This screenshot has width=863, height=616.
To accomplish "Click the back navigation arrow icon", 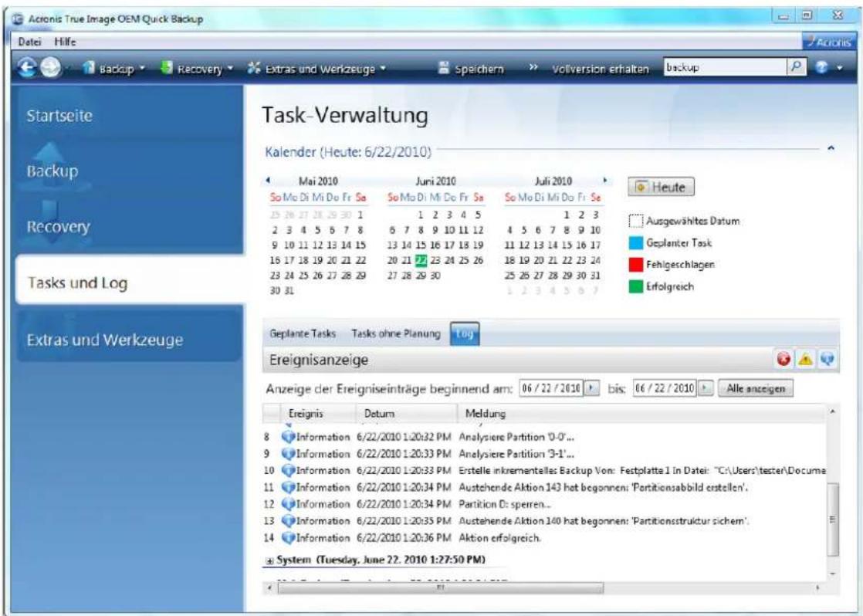I will (x=26, y=68).
